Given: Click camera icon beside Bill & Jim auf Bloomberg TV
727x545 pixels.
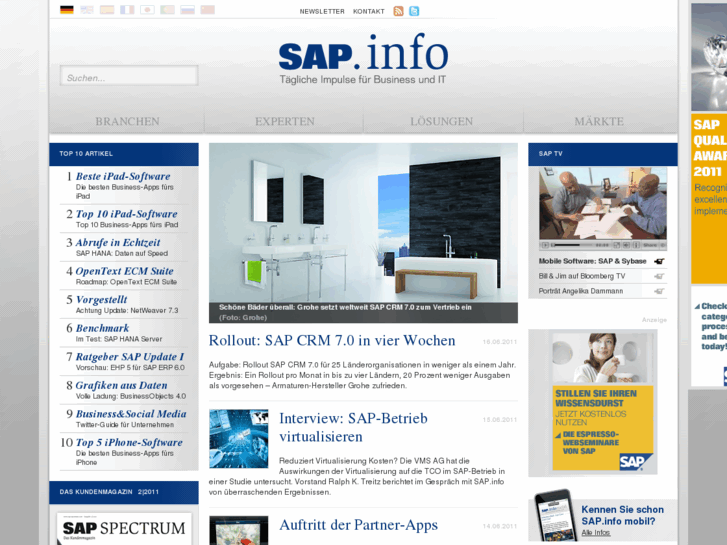Looking at the screenshot, I should (x=659, y=276).
